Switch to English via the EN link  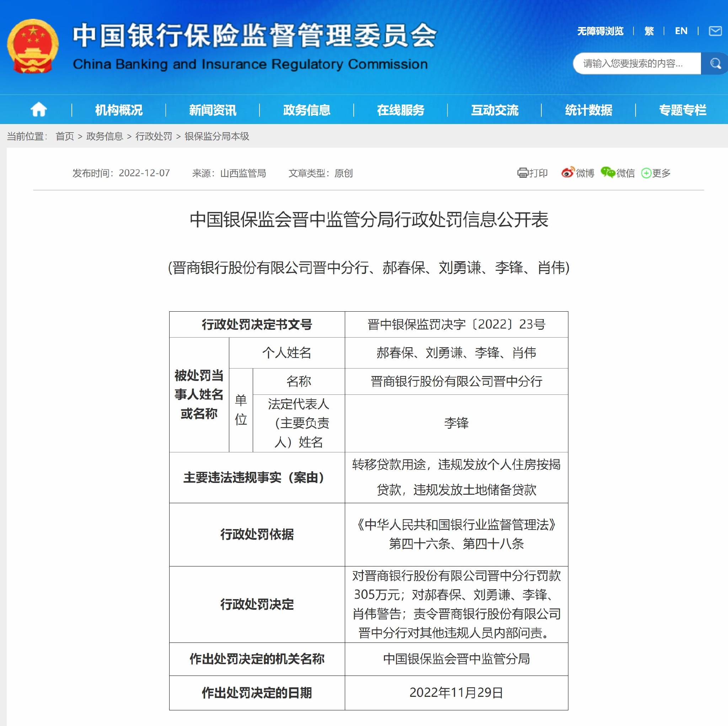pyautogui.click(x=681, y=31)
